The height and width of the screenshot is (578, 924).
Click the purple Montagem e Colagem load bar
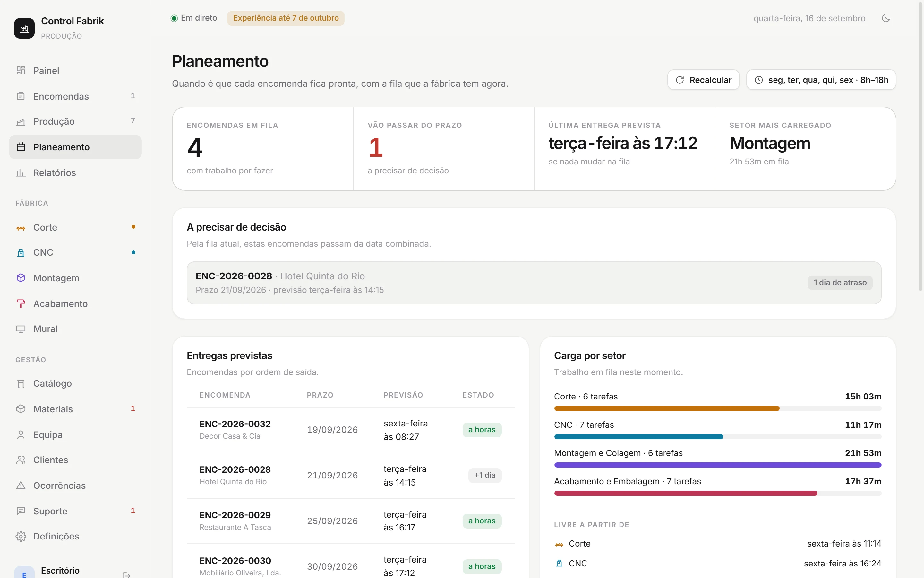coord(717,465)
